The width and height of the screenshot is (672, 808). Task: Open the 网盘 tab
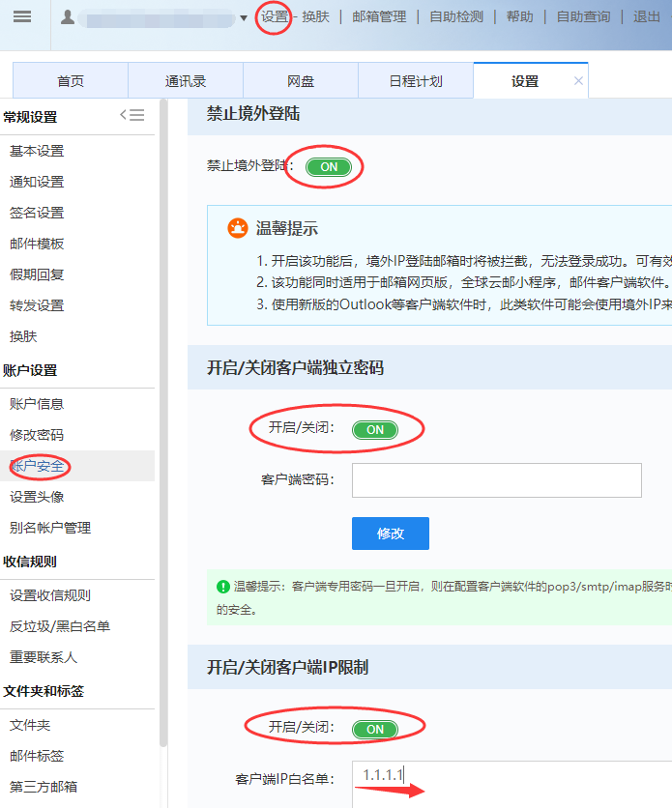pos(301,81)
